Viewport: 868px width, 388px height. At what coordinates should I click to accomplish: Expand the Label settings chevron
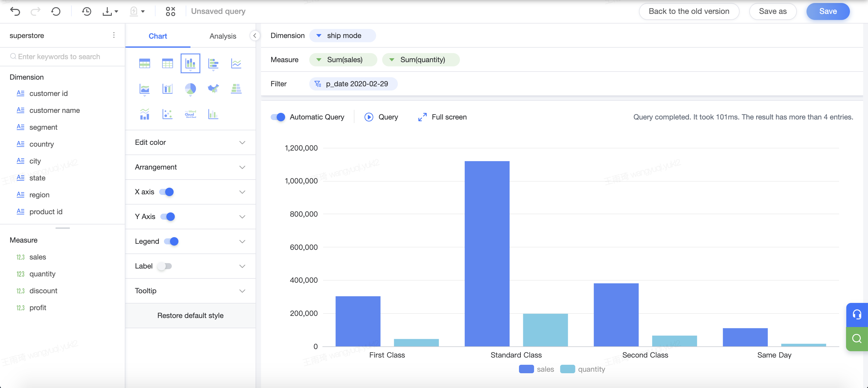pyautogui.click(x=242, y=266)
